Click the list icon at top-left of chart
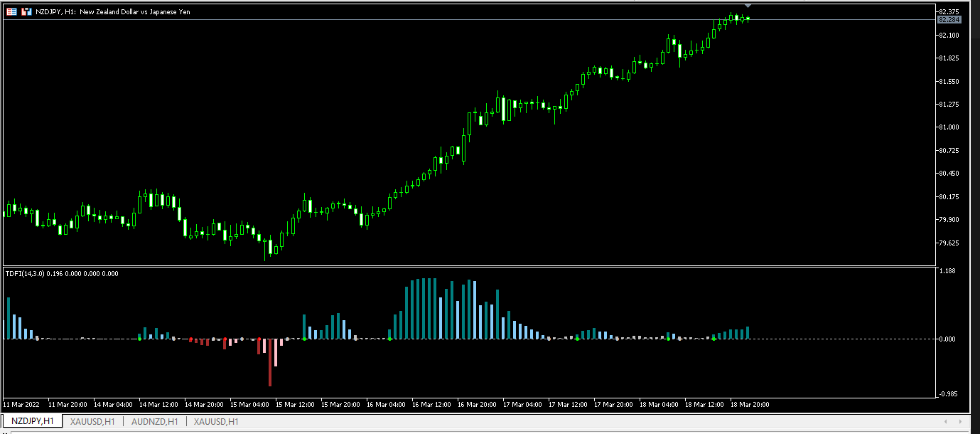 tap(11, 11)
